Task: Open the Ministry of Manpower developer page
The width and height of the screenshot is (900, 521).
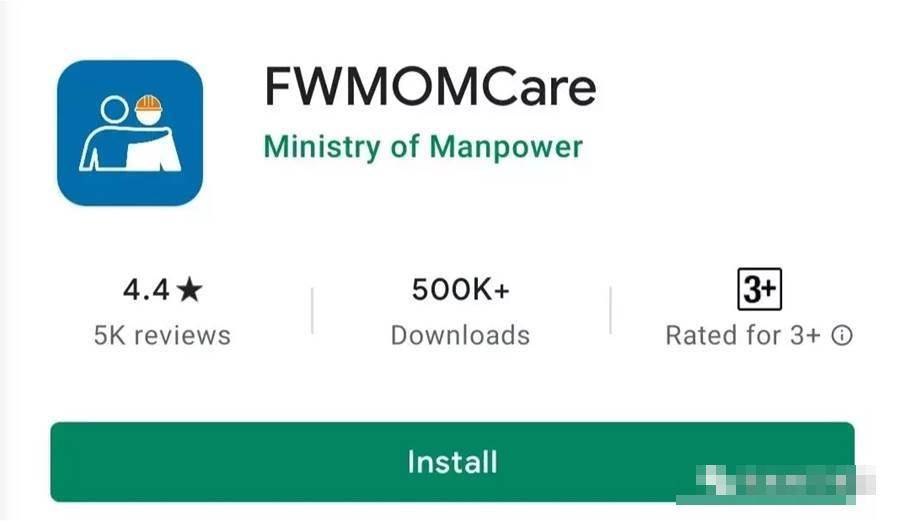Action: (423, 147)
